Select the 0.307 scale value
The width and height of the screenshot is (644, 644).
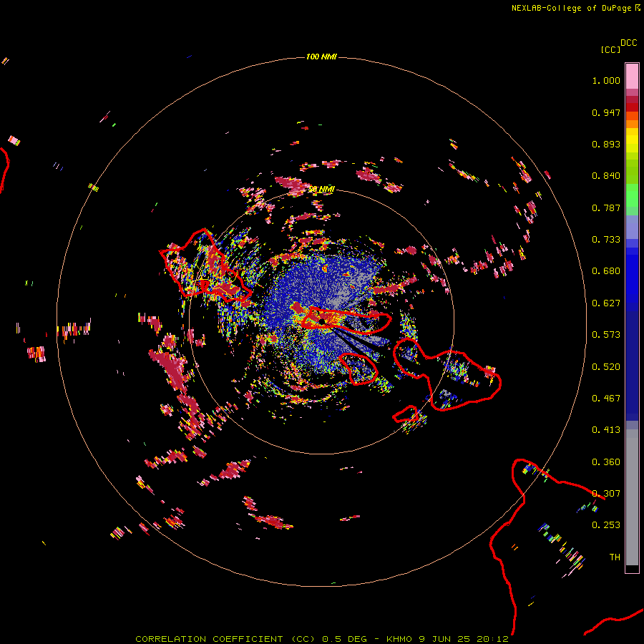(606, 494)
